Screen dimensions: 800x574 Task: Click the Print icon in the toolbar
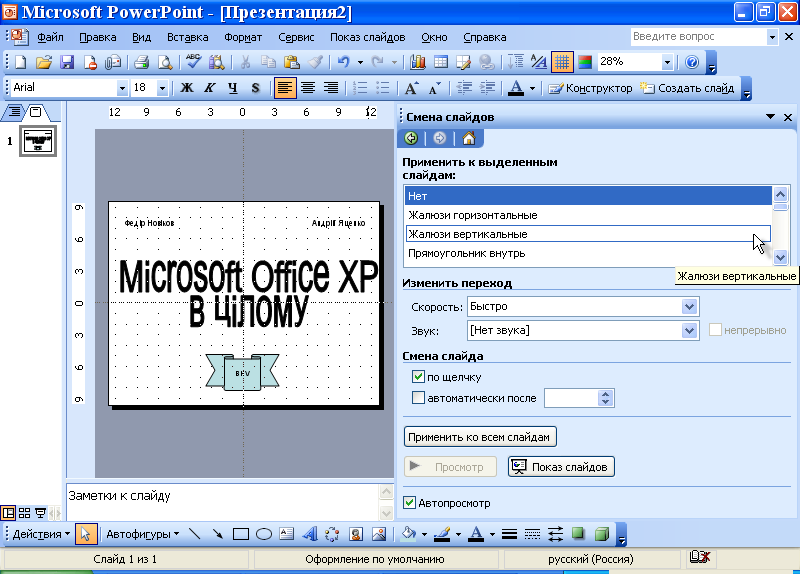141,62
